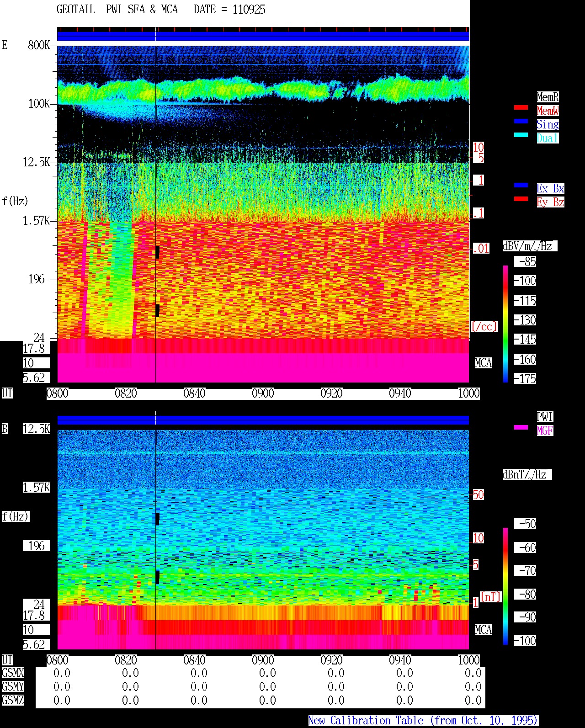This screenshot has width=585, height=728.
Task: Click the -80 magnetic color scale value
Action: pyautogui.click(x=525, y=594)
